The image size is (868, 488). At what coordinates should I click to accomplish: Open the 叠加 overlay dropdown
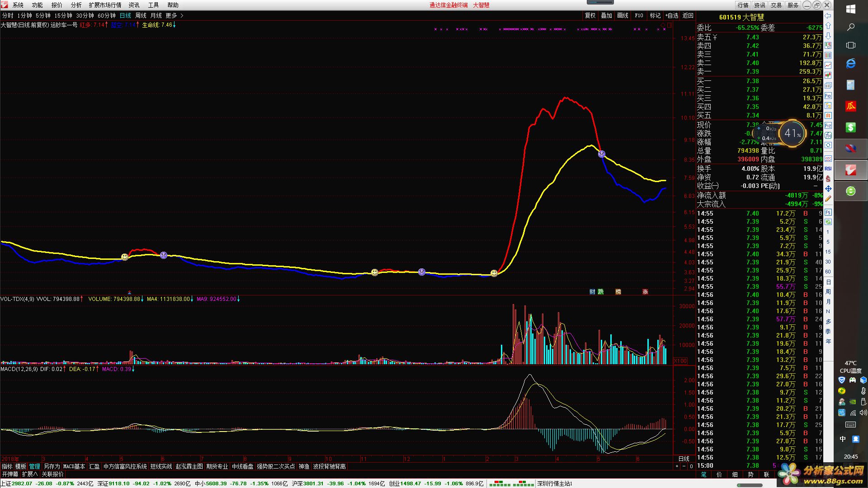[x=606, y=15]
